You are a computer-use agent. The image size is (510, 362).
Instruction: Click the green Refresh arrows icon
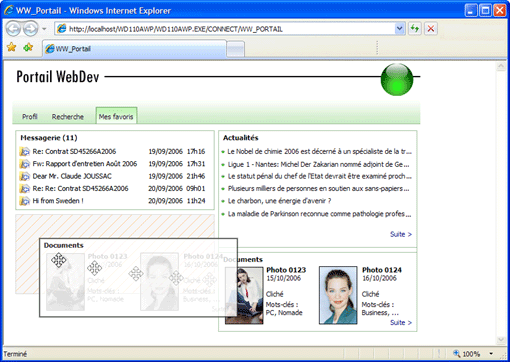[415, 29]
